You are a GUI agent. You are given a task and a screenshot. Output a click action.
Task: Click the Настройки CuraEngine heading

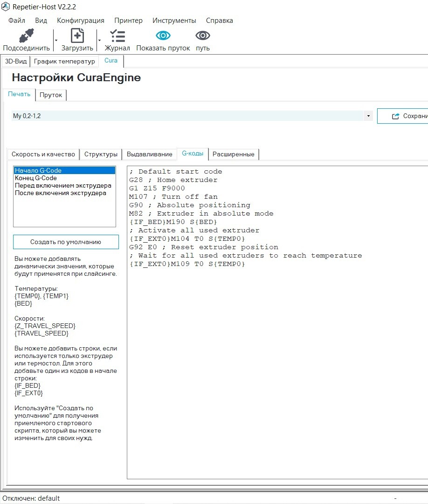pyautogui.click(x=76, y=77)
